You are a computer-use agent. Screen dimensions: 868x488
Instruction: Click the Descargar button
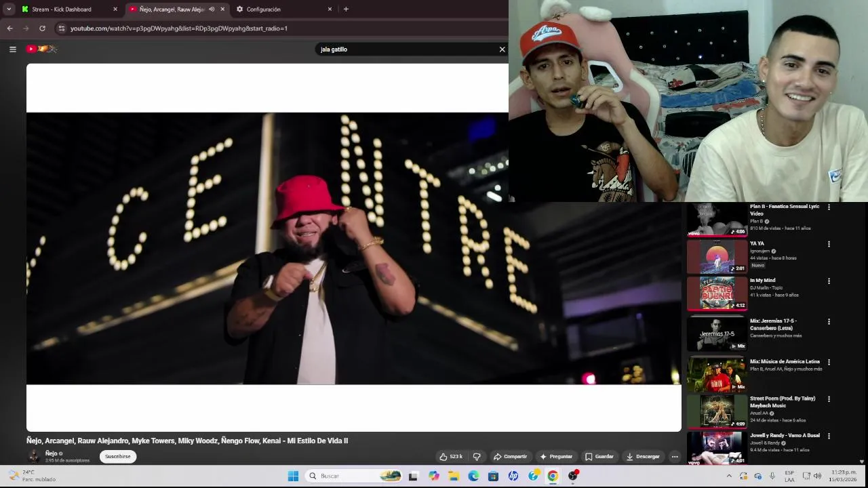tap(643, 456)
